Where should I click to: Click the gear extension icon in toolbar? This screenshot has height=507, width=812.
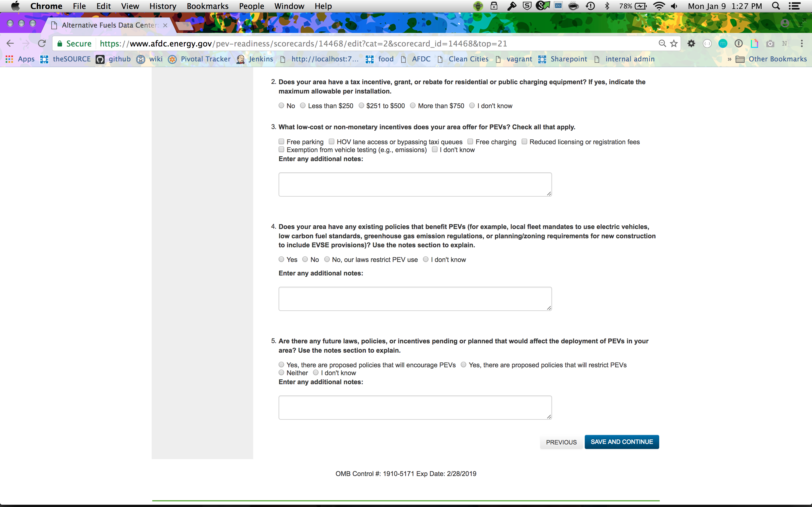pos(691,44)
